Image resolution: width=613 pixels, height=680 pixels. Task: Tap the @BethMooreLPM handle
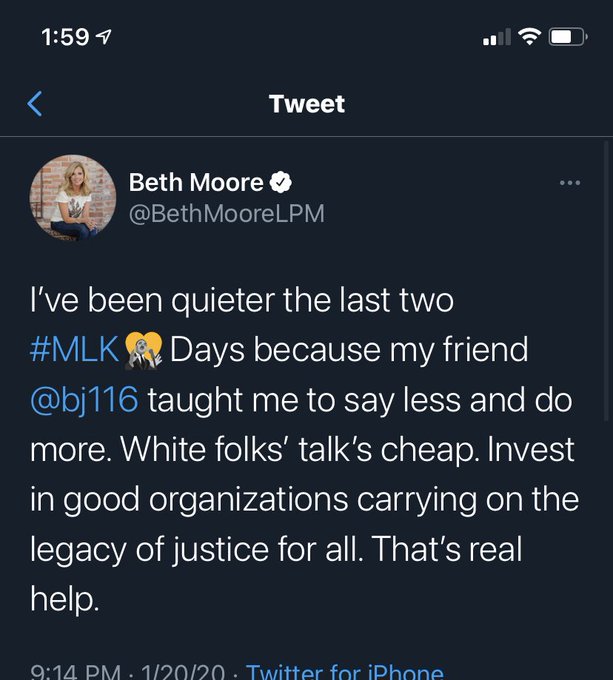226,213
